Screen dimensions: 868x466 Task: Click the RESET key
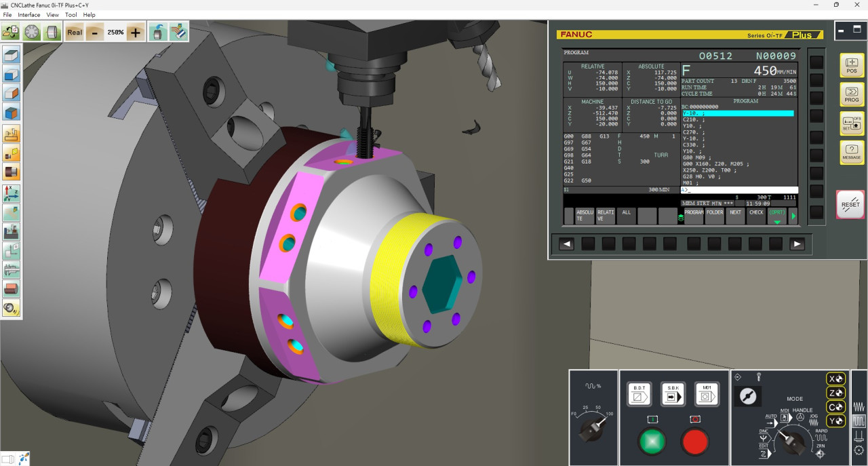point(850,204)
